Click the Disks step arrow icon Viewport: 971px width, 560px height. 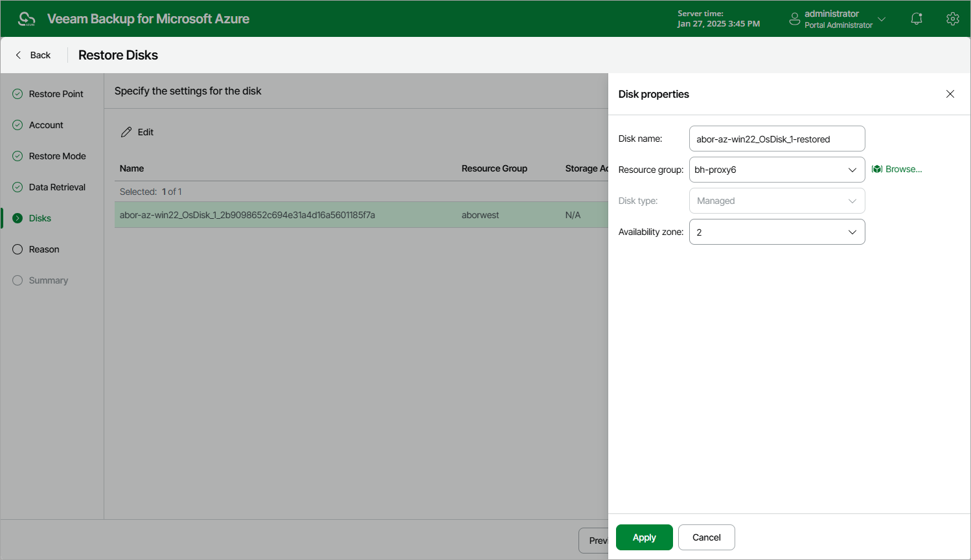click(17, 218)
